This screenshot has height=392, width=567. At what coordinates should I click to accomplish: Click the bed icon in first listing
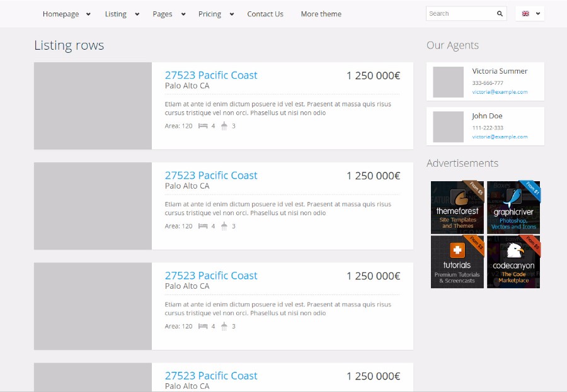203,126
